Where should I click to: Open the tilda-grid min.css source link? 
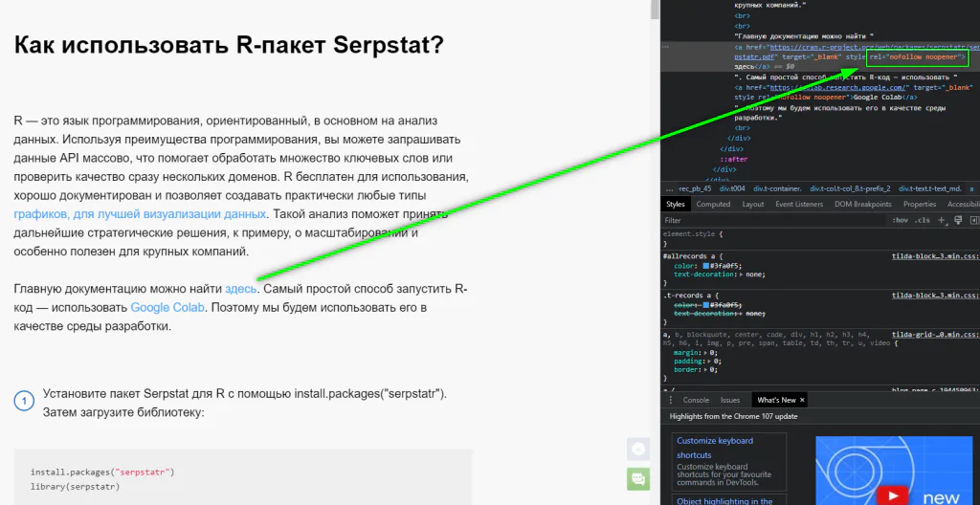[935, 335]
